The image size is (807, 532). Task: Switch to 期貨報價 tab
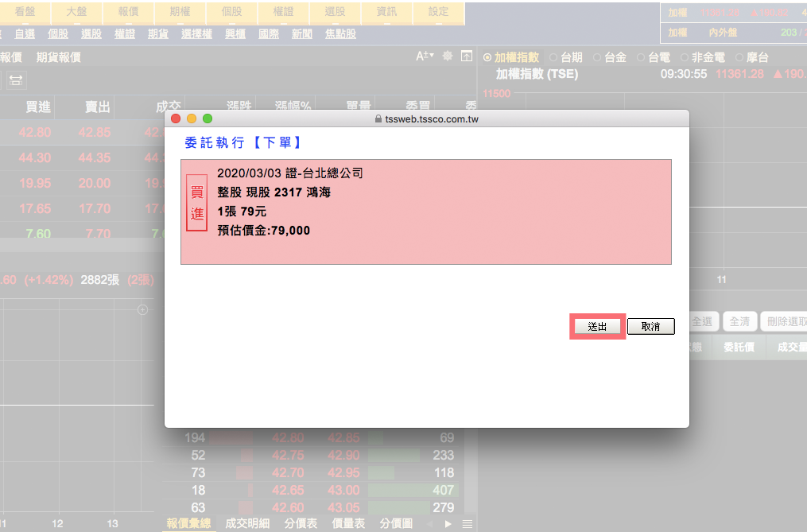pos(59,57)
